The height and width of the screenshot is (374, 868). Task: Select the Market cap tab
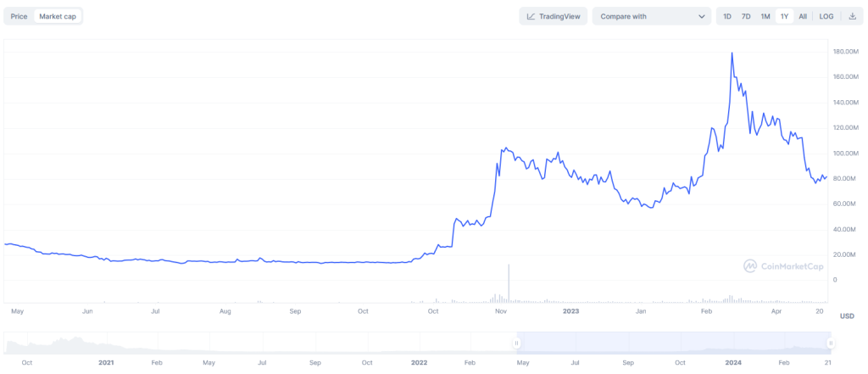(x=58, y=16)
